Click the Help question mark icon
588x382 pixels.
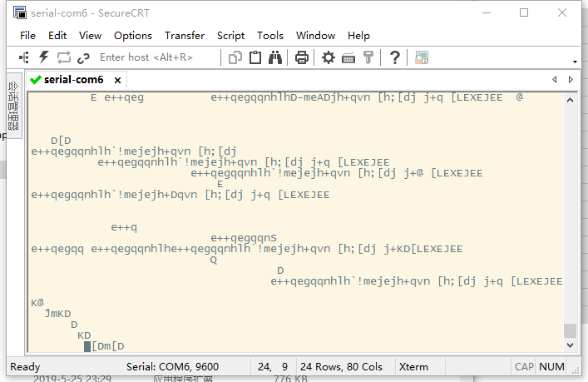coord(394,57)
